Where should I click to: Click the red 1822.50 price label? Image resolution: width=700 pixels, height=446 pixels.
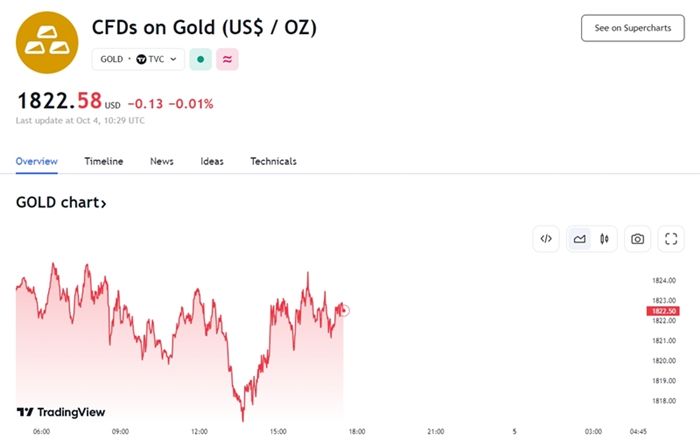pyautogui.click(x=663, y=311)
